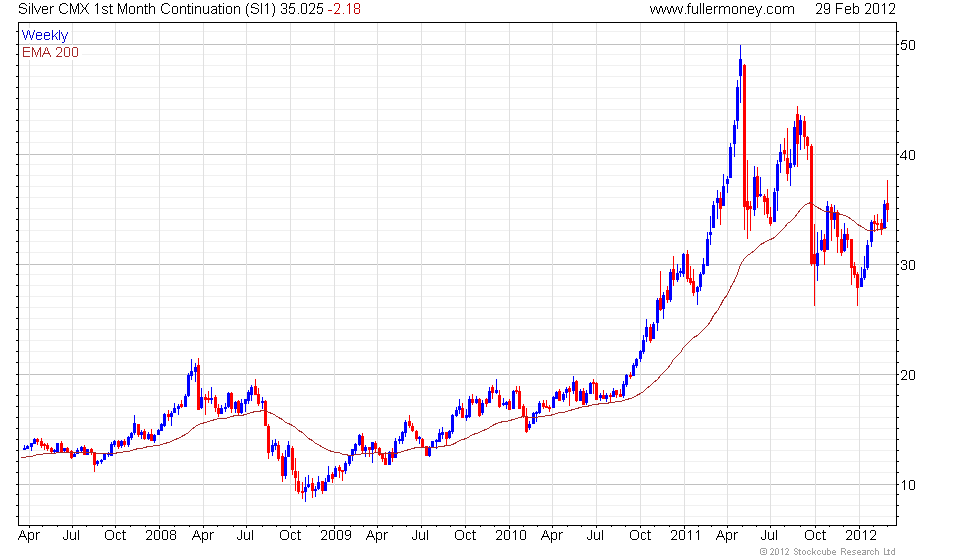Click the y-axis label 30
Viewport: 980px width, 560px height.
point(908,265)
